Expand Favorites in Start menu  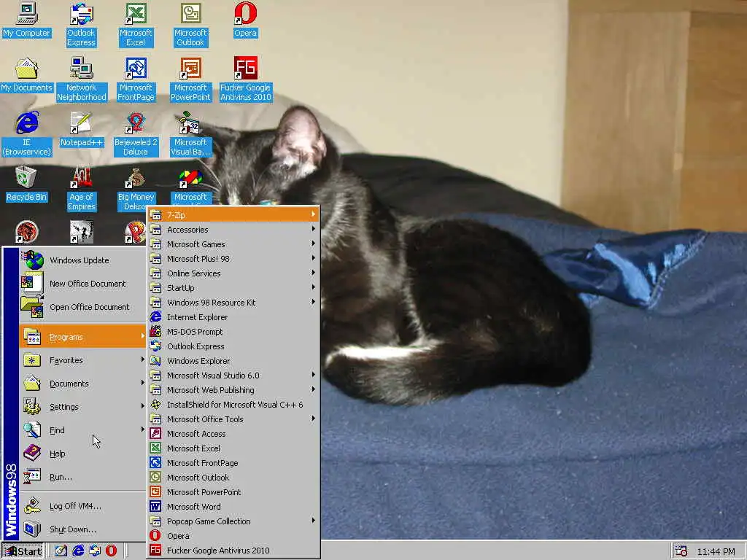[82, 360]
